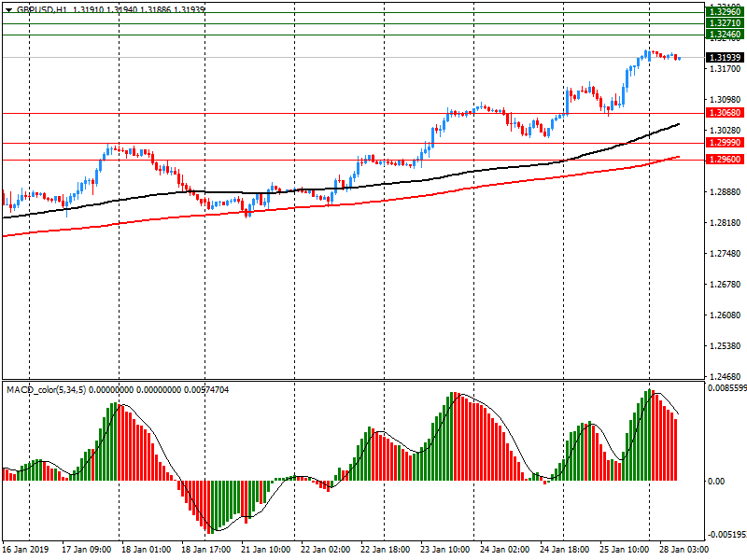Screen dimensions: 747x560
Task: Click the 25 Jan 10:00 time label
Action: pyautogui.click(x=624, y=549)
